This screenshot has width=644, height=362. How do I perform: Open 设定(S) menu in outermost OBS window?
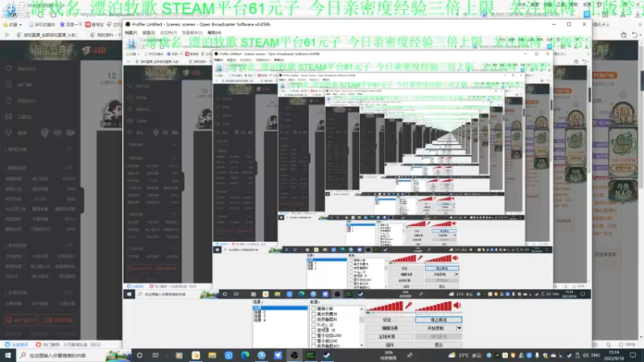tap(148, 32)
